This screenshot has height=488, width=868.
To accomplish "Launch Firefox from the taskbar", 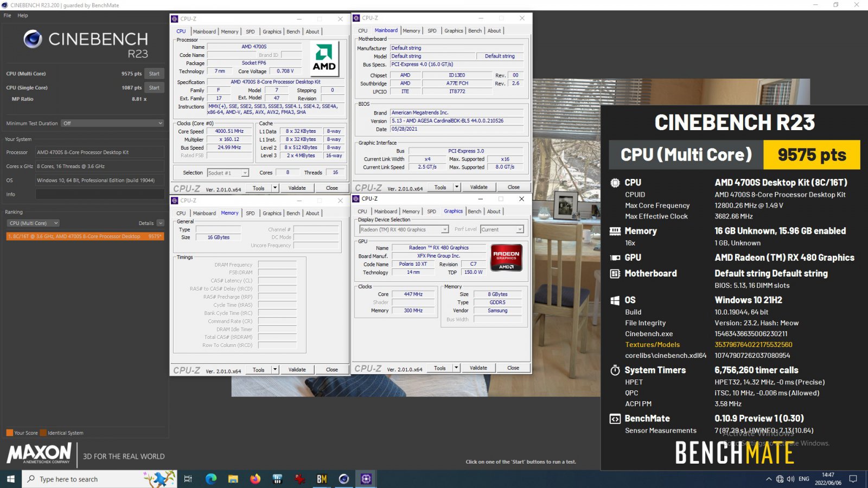I will (x=255, y=479).
